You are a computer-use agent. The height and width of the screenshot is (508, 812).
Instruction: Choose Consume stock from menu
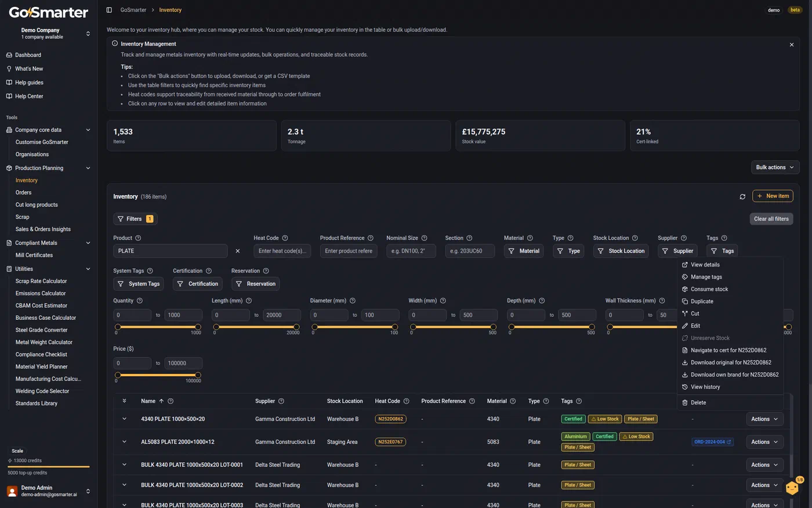click(x=730, y=289)
